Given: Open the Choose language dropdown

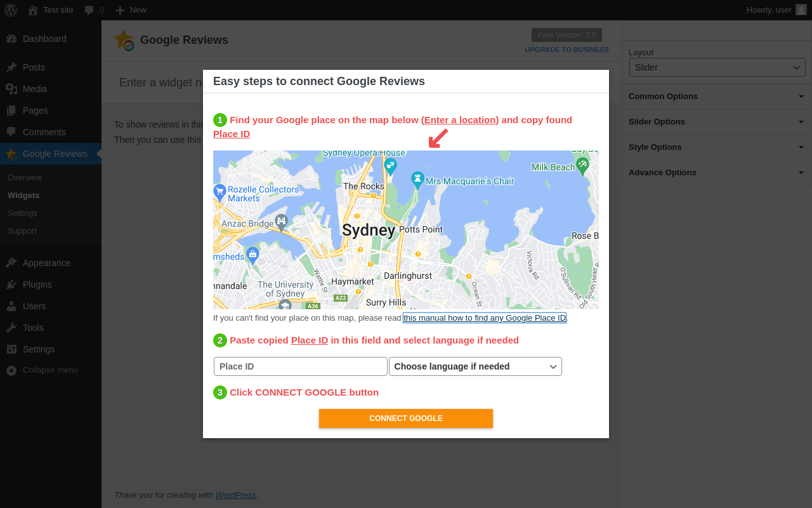Looking at the screenshot, I should [x=475, y=366].
